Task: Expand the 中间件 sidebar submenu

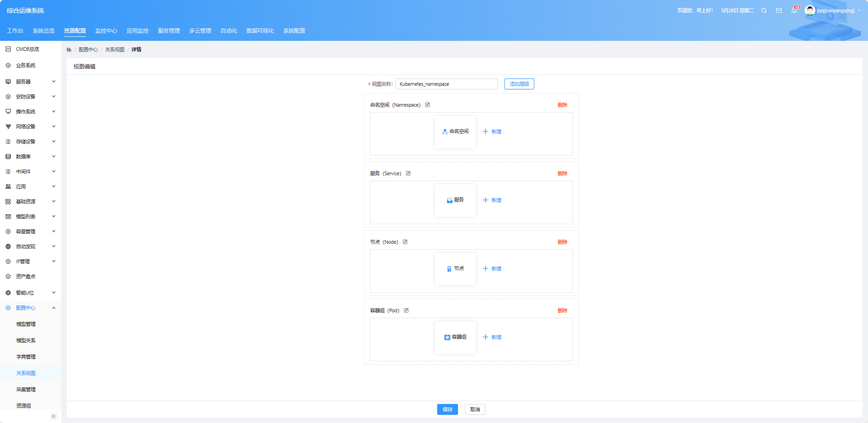Action: coord(54,172)
